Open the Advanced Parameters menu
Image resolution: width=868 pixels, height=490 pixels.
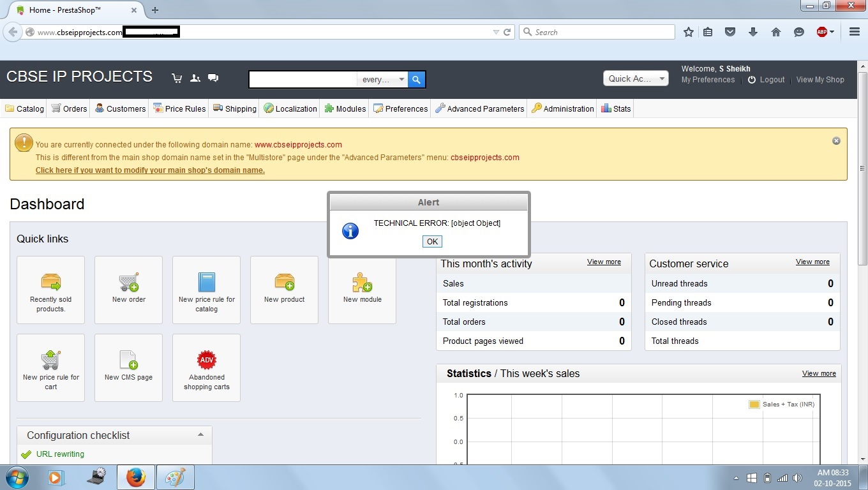[479, 109]
